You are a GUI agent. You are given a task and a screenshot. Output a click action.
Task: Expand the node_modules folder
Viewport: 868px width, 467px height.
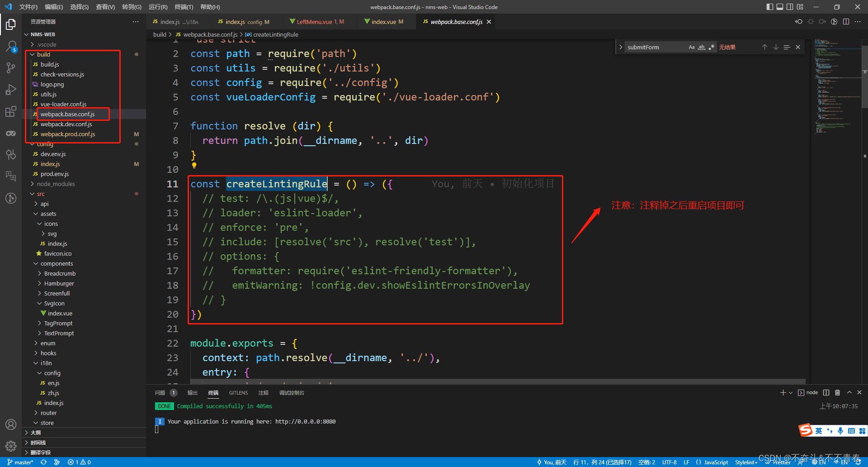(x=33, y=184)
